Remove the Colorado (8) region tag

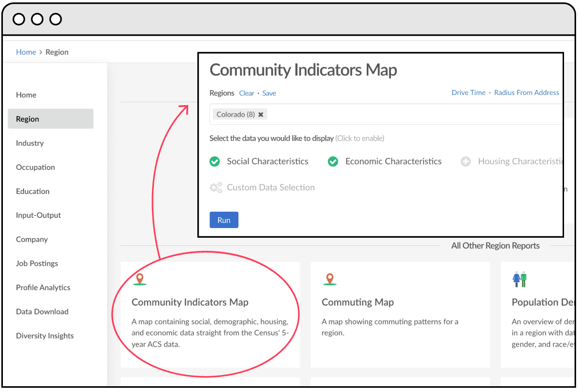[261, 114]
